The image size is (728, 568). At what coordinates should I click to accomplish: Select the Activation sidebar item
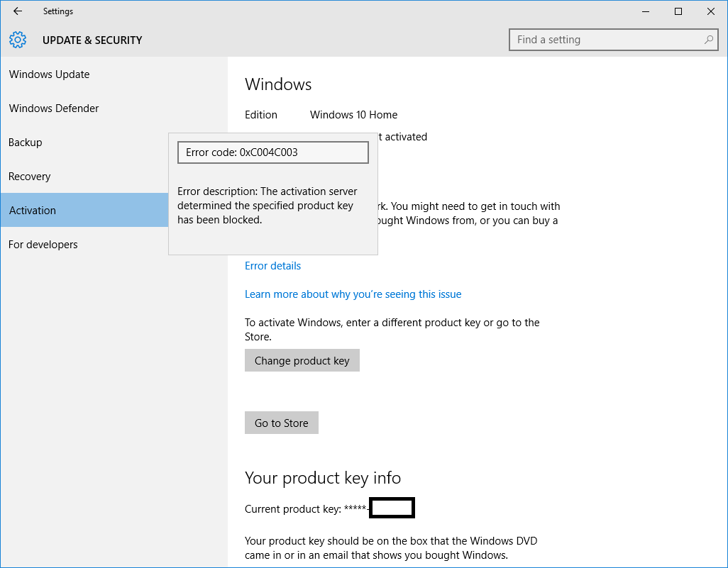click(33, 211)
